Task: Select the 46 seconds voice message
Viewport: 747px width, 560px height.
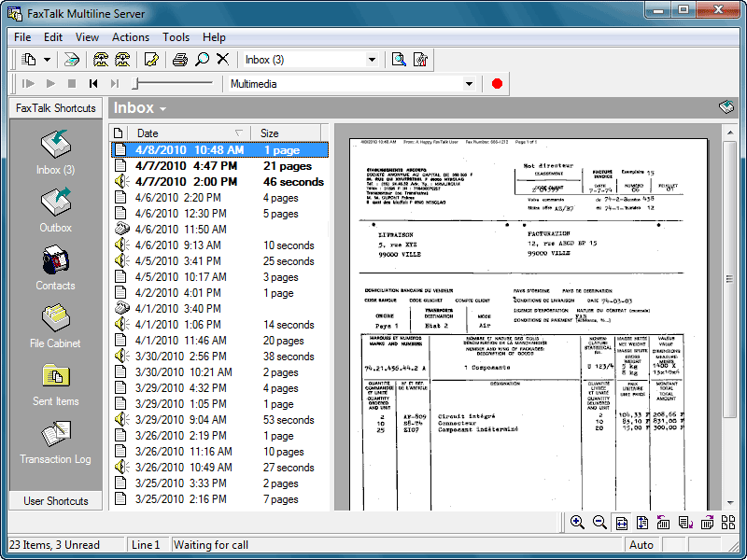Action: (219, 181)
